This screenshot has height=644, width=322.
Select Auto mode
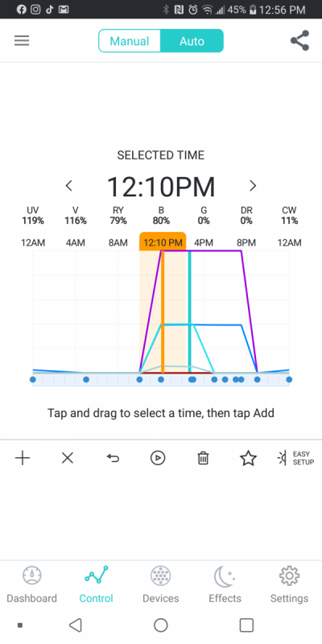[x=192, y=41]
